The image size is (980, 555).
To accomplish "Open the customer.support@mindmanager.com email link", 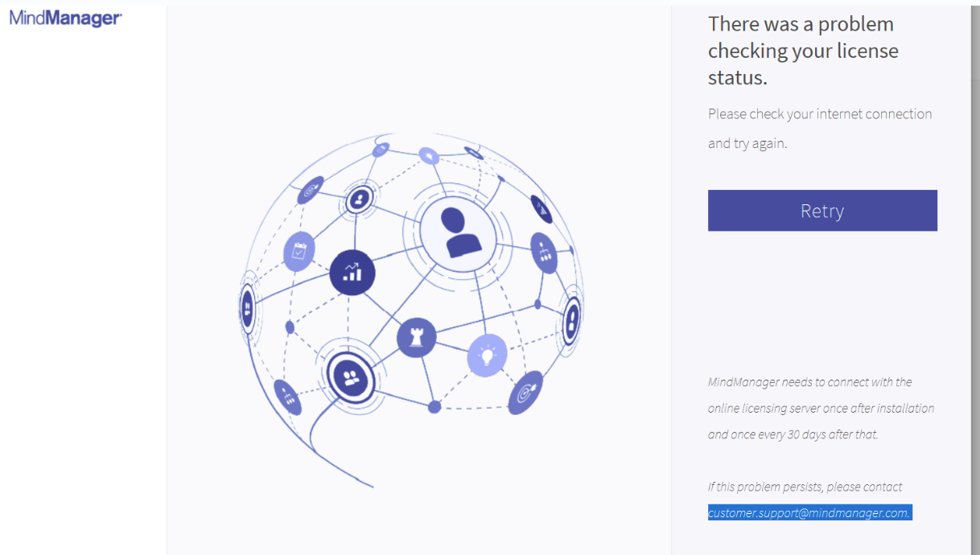I will click(809, 512).
